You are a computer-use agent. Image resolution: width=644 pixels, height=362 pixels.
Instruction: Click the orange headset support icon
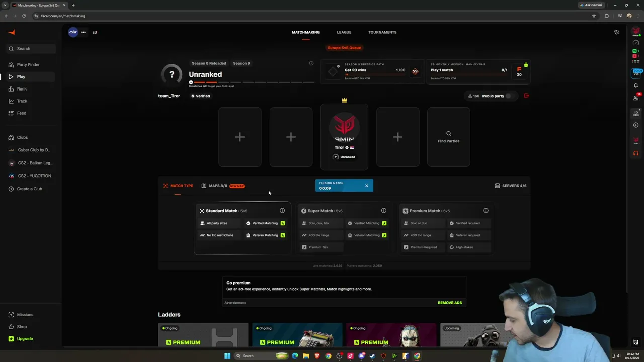(x=636, y=153)
